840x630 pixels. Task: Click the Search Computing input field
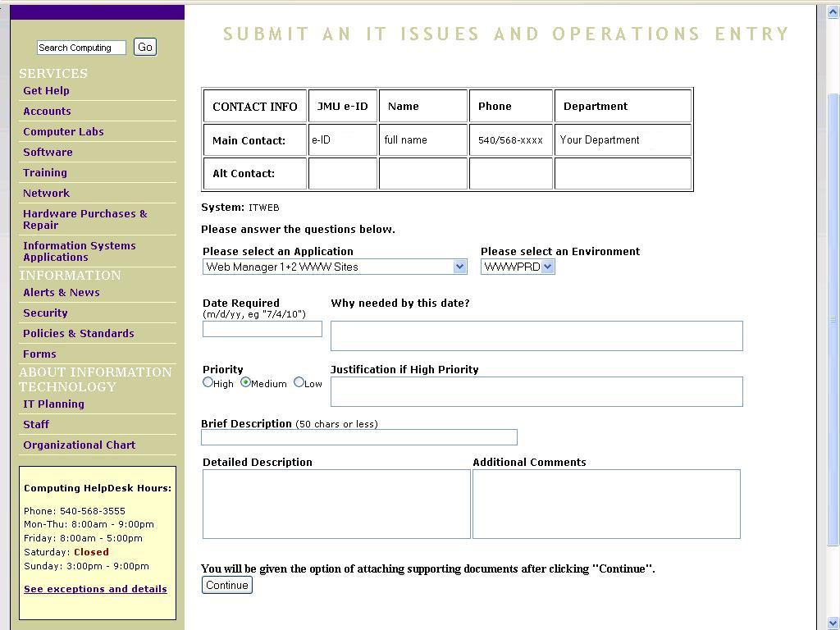pos(81,48)
